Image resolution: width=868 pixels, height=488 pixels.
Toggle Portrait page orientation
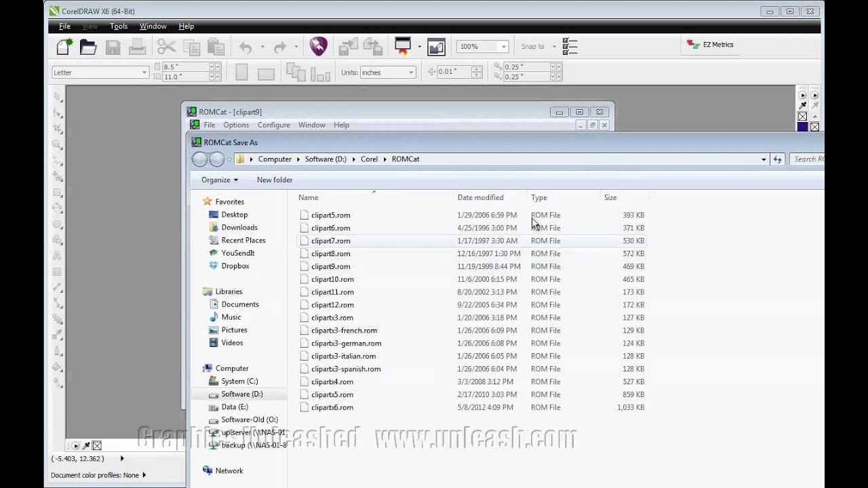point(241,72)
